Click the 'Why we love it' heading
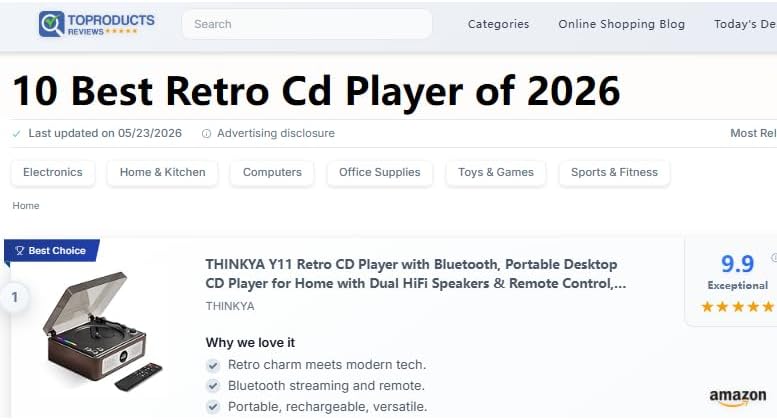The image size is (777, 420). point(250,343)
